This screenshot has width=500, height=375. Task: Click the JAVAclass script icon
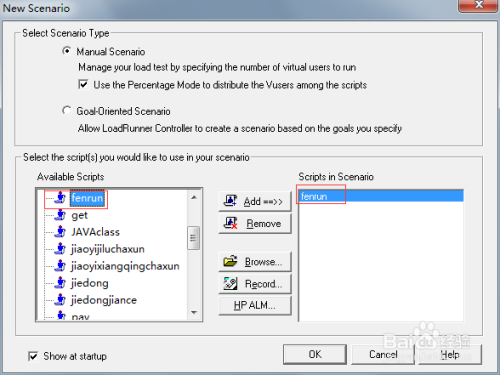pyautogui.click(x=61, y=231)
